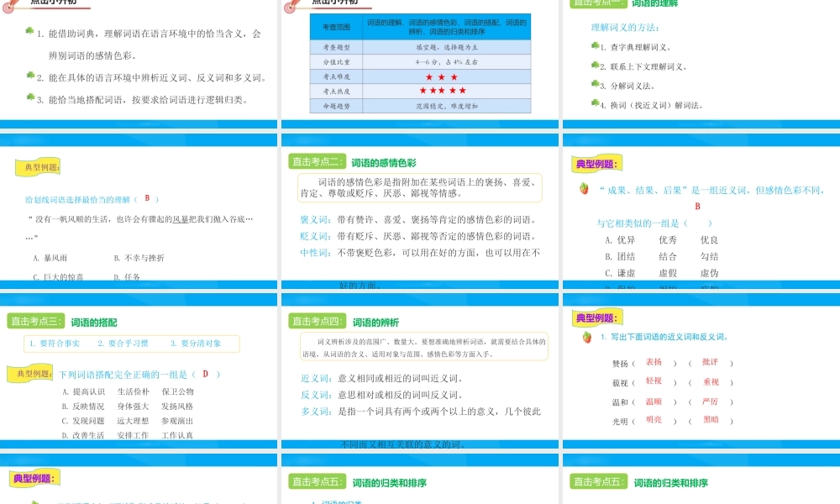The width and height of the screenshot is (840, 504).
Task: Click the red answer '重视' next to 藐视
Action: (711, 382)
